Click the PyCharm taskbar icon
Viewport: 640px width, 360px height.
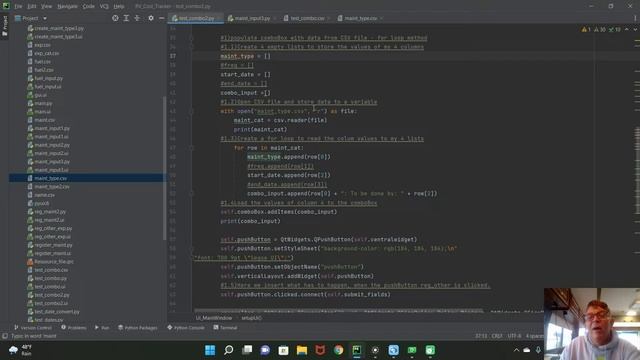[357, 350]
